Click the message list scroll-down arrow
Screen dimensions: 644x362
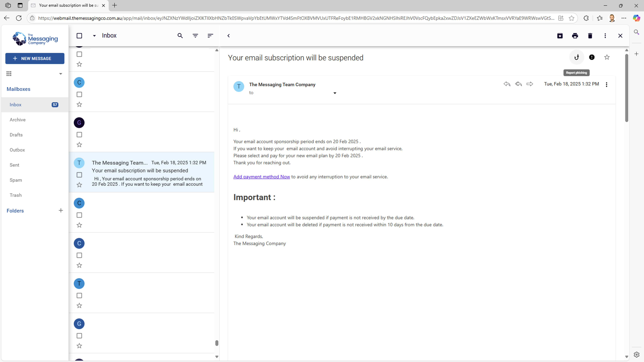(x=217, y=357)
